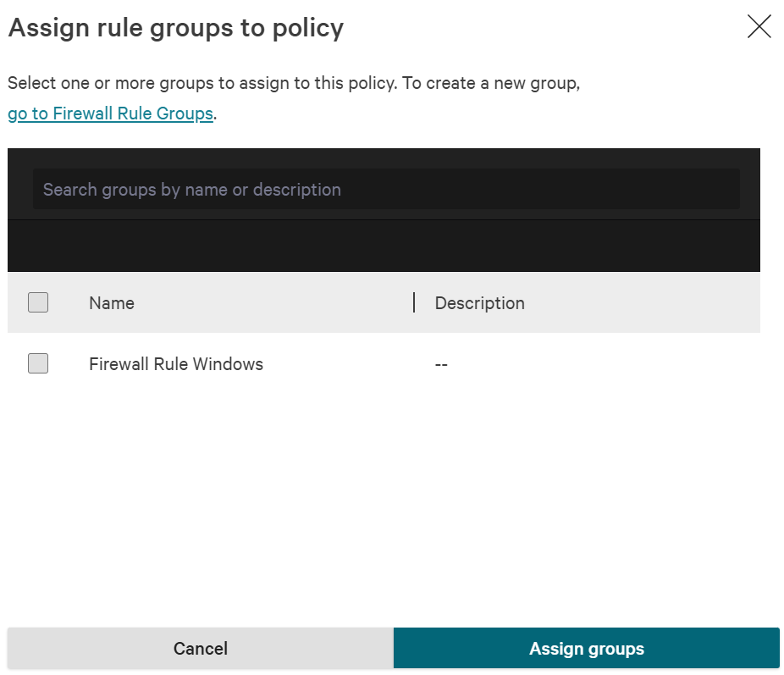784x675 pixels.
Task: Confirm assignment with Assign groups
Action: click(586, 648)
